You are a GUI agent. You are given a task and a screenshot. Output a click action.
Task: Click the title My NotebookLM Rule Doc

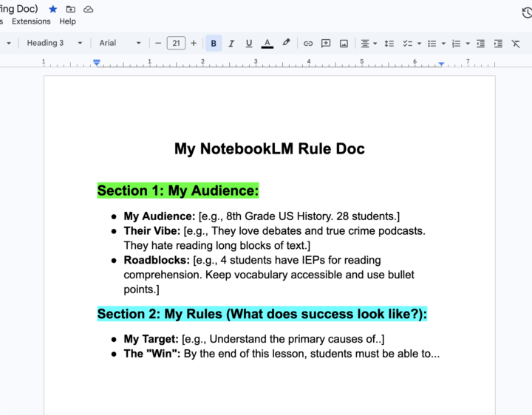click(270, 148)
